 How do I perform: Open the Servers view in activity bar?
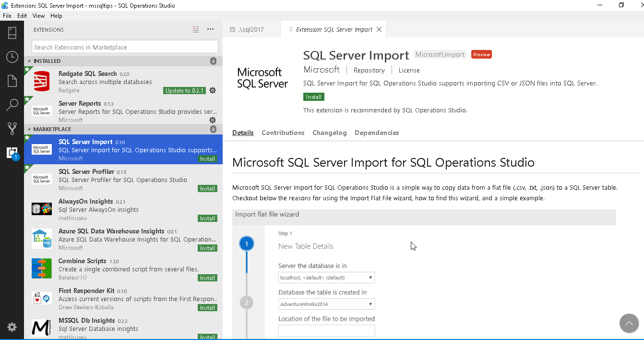click(x=12, y=33)
